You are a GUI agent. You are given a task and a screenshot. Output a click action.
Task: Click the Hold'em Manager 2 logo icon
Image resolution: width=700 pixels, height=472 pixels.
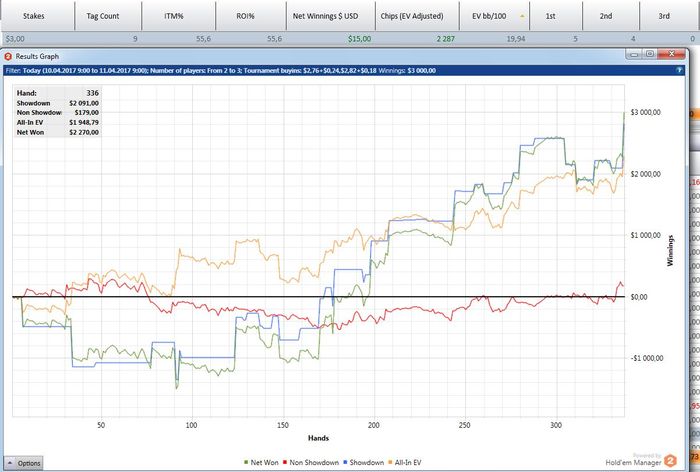tap(670, 460)
